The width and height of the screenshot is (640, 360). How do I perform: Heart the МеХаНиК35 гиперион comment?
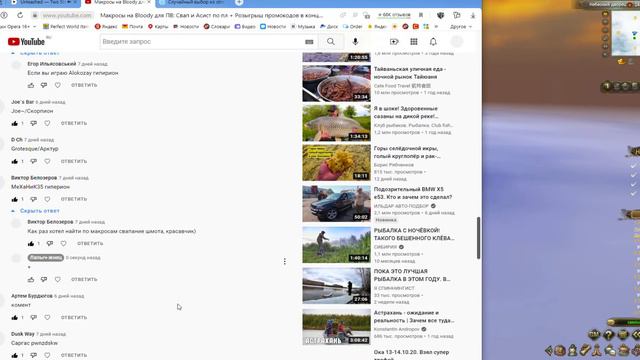(47, 199)
